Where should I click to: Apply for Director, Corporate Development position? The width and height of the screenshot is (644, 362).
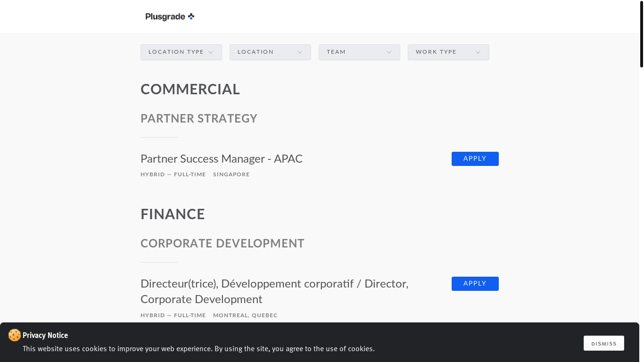tap(475, 284)
